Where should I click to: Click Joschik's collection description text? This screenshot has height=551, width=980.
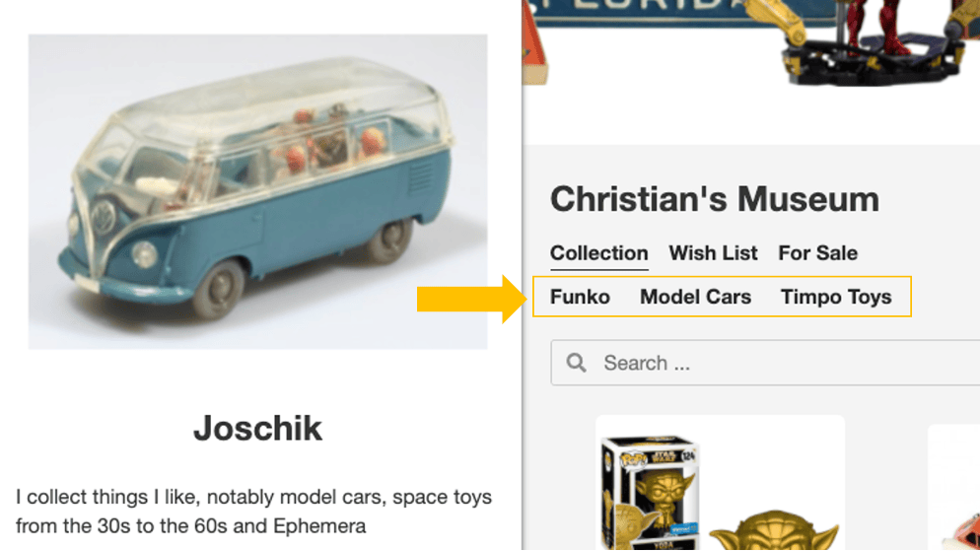click(253, 512)
